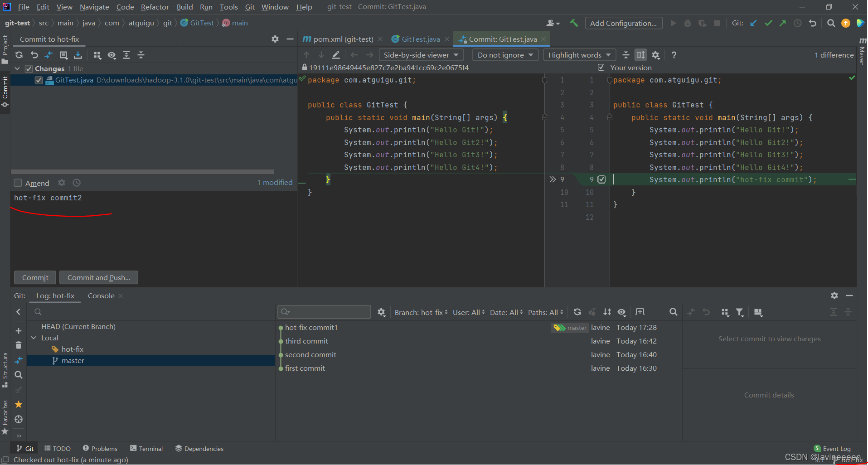Toggle the Changes checkbox

[x=29, y=69]
